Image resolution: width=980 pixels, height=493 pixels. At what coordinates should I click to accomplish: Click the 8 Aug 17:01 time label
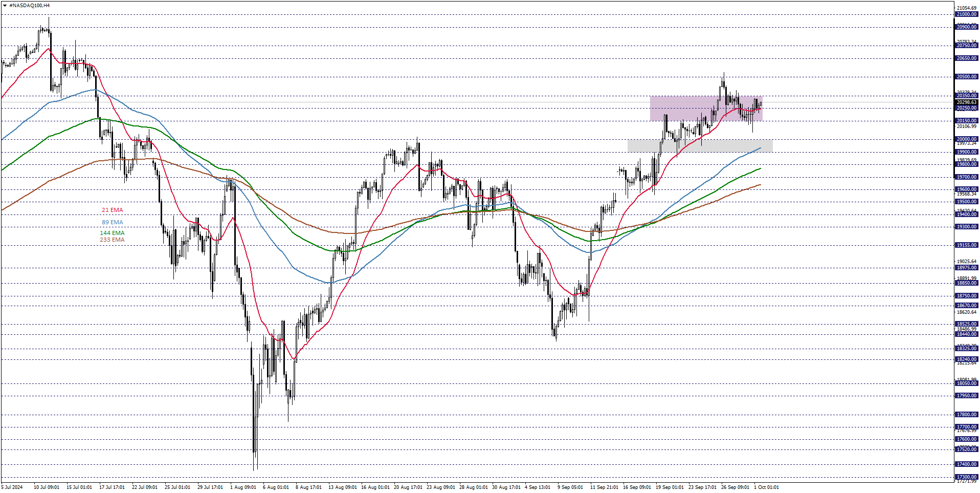tap(308, 487)
